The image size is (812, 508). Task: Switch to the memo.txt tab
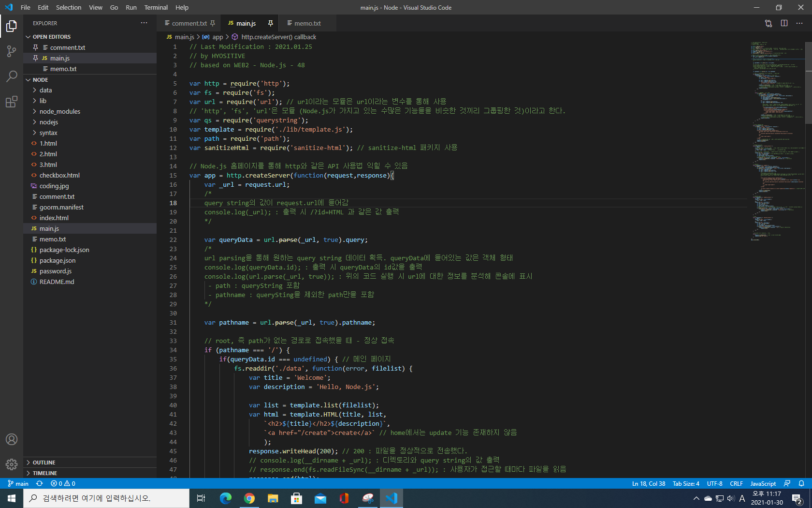pos(307,23)
